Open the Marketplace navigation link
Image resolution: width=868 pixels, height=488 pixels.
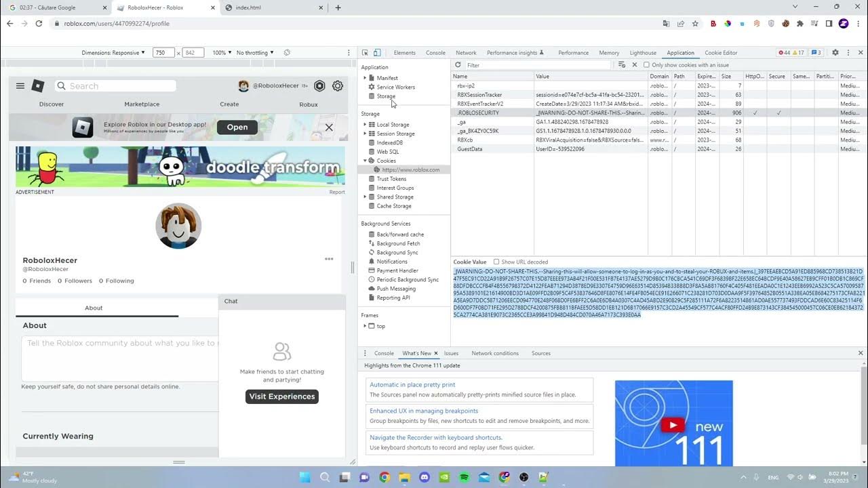[142, 104]
